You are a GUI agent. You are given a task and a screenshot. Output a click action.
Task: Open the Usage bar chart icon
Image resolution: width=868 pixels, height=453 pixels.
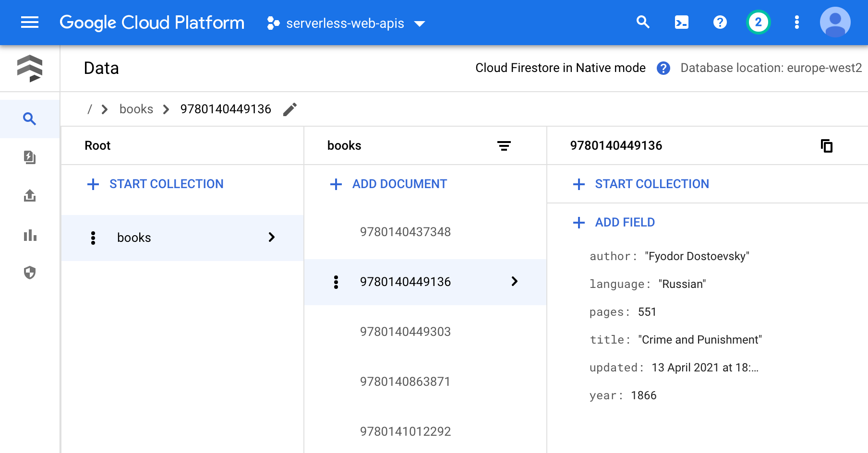coord(30,235)
